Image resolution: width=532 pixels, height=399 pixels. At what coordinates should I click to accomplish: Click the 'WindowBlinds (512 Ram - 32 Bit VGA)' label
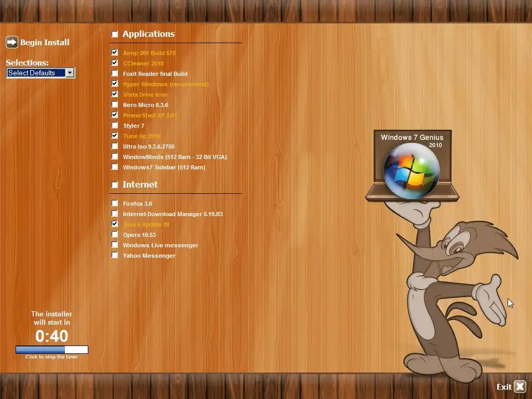[175, 157]
